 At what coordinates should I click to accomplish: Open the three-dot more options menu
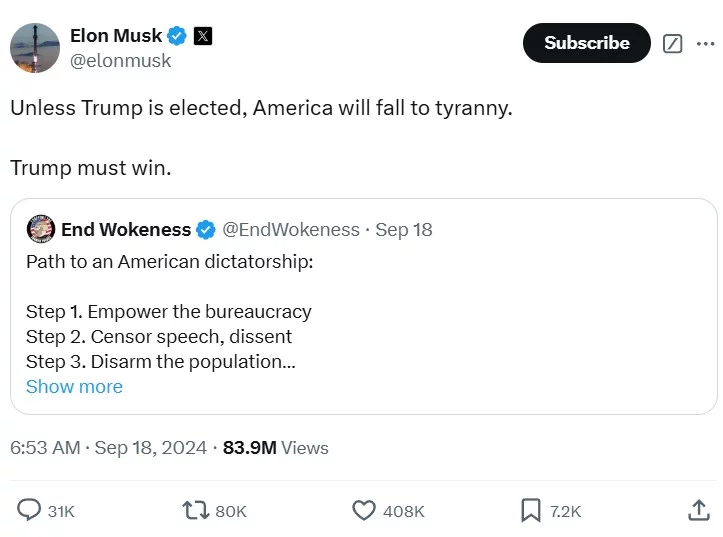click(706, 44)
